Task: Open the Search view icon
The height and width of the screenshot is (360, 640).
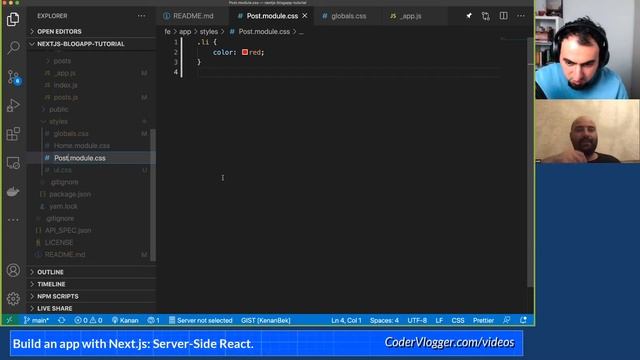Action: 13,47
